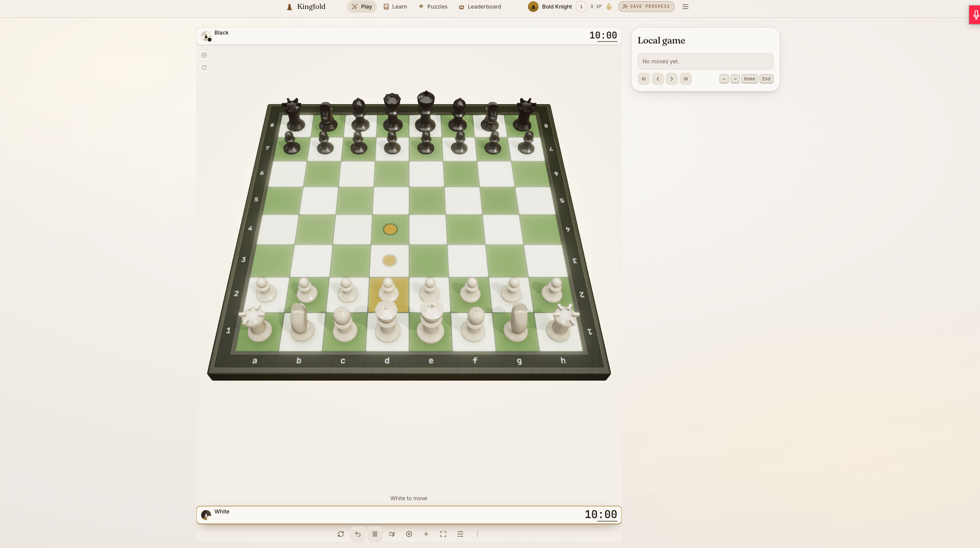This screenshot has height=548, width=980.
Task: Move pawn to highlighted d4 square
Action: click(x=390, y=230)
